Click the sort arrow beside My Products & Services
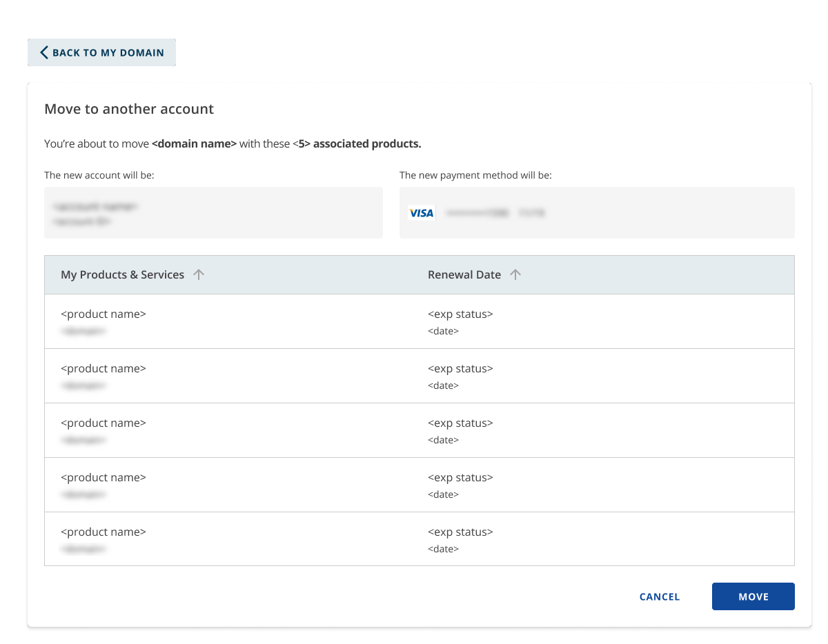Image resolution: width=828 pixels, height=644 pixels. click(199, 274)
